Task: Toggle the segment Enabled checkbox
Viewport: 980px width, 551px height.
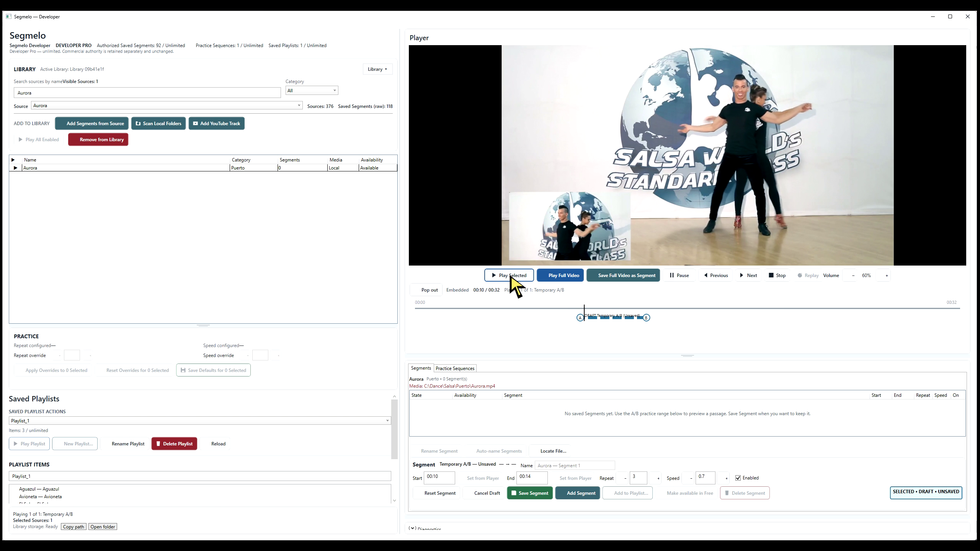Action: click(738, 478)
